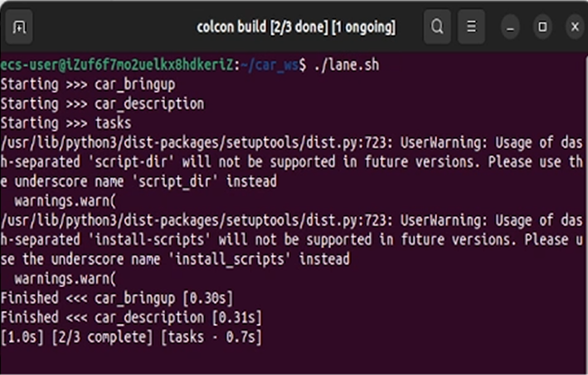Screen dimensions: 588x375
Task: Close the terminal window
Action: 575,27
